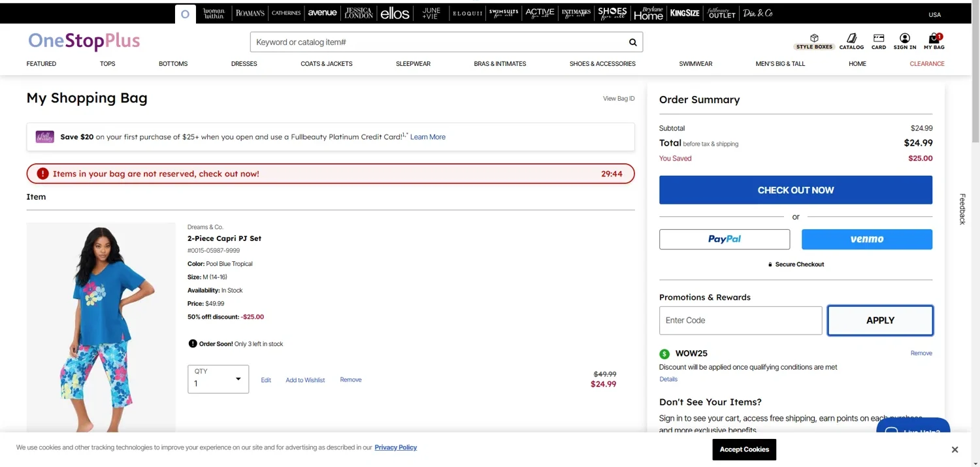Image resolution: width=980 pixels, height=467 pixels.
Task: Open the Shoes For All logo
Action: click(612, 13)
